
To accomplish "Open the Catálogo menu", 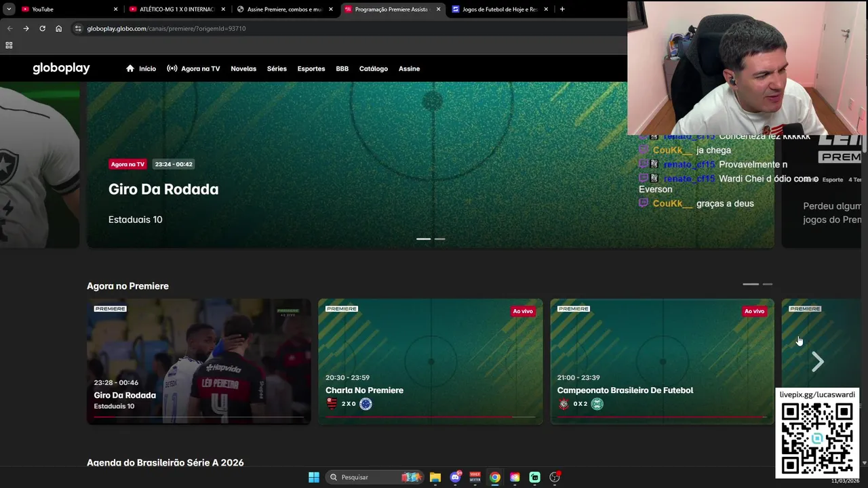I will [x=374, y=68].
